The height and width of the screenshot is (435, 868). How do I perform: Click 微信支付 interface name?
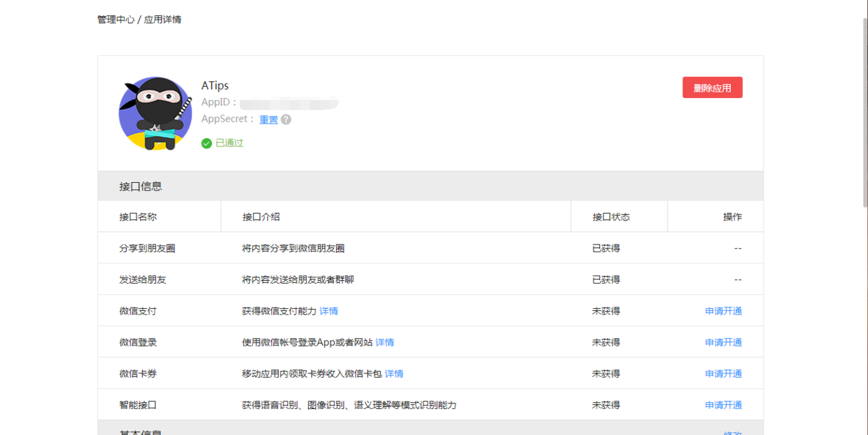(x=138, y=311)
